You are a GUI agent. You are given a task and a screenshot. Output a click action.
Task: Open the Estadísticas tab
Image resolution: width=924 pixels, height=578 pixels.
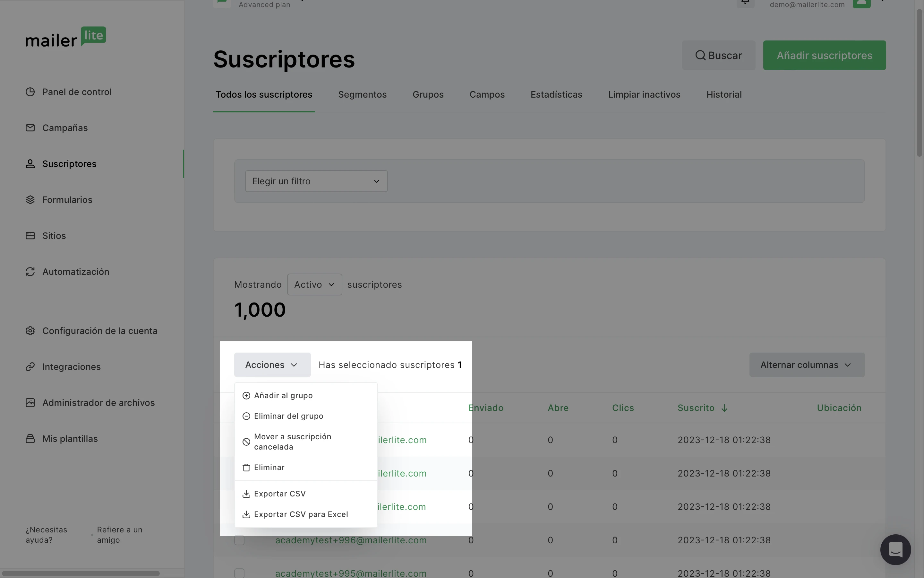pos(556,94)
